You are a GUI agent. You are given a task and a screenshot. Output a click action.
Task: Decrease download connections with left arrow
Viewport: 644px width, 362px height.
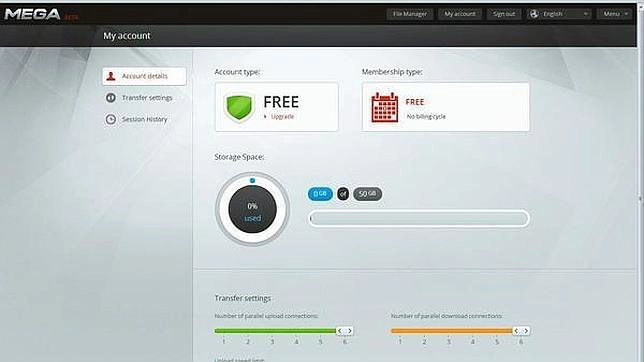(516, 331)
